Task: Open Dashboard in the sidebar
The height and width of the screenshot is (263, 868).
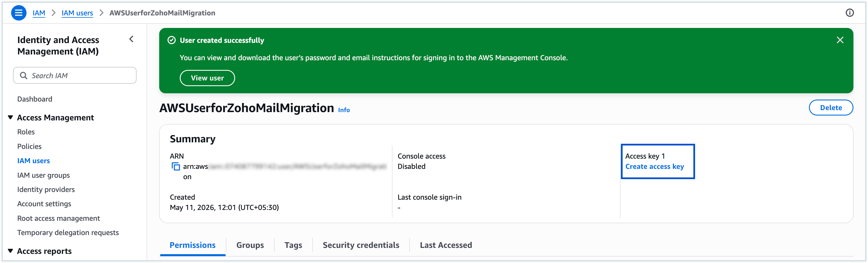Action: tap(35, 99)
